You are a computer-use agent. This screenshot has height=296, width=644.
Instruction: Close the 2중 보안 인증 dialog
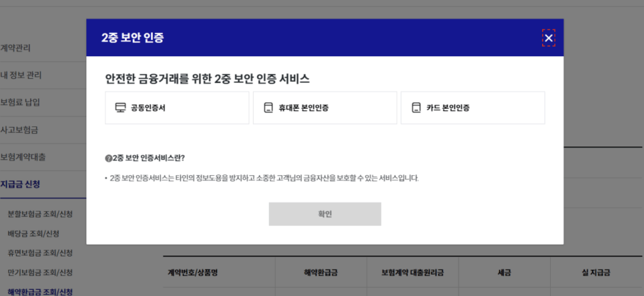pos(548,38)
